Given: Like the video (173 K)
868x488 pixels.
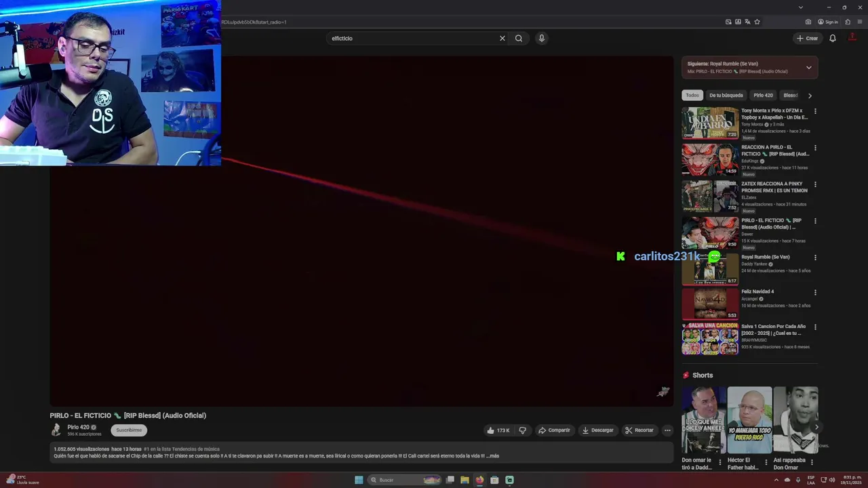Looking at the screenshot, I should pyautogui.click(x=498, y=430).
